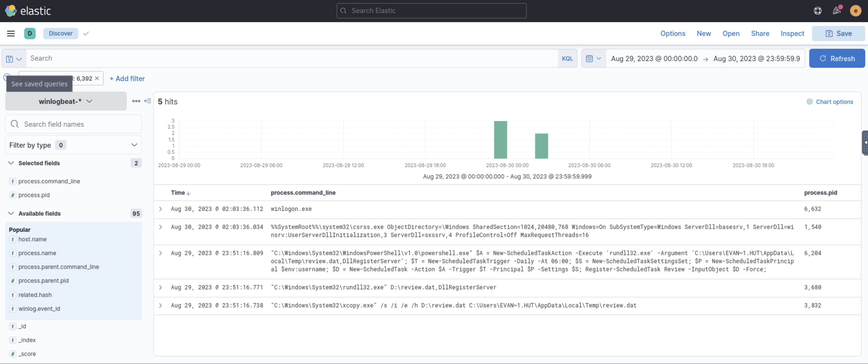This screenshot has width=868, height=364.
Task: Open the user avatar menu
Action: click(x=855, y=11)
